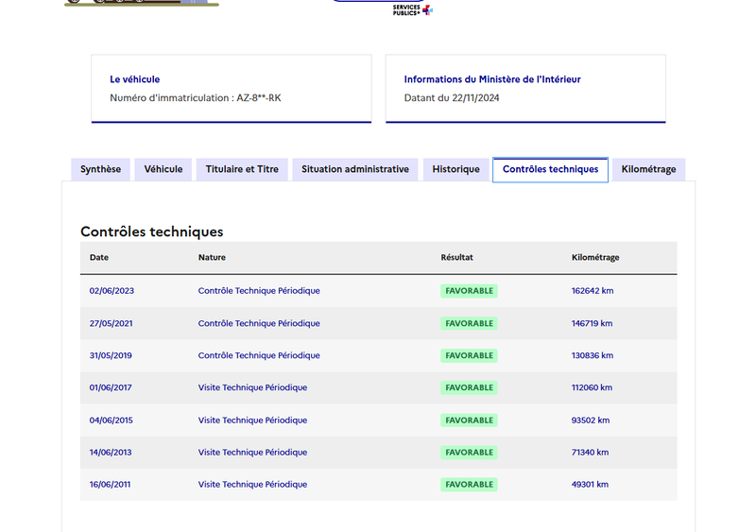Select the date 16/06/2011
Screen dimensions: 756x532
[x=110, y=485]
